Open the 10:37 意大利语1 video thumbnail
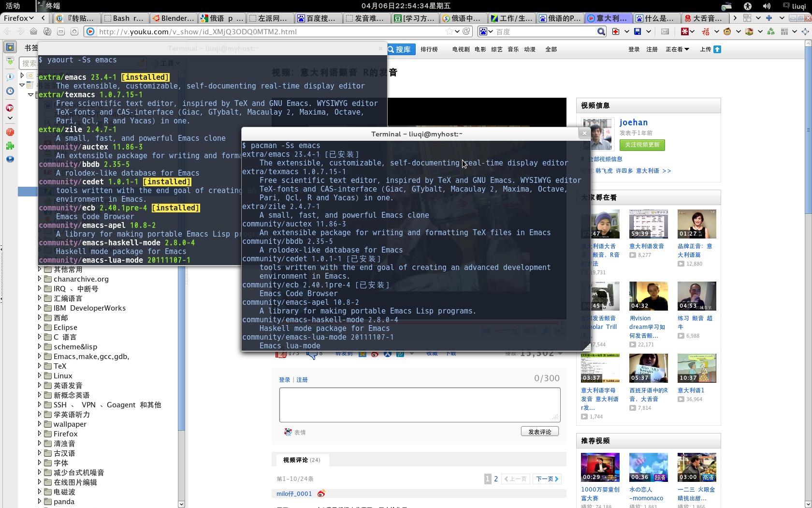This screenshot has width=812, height=508. click(696, 368)
